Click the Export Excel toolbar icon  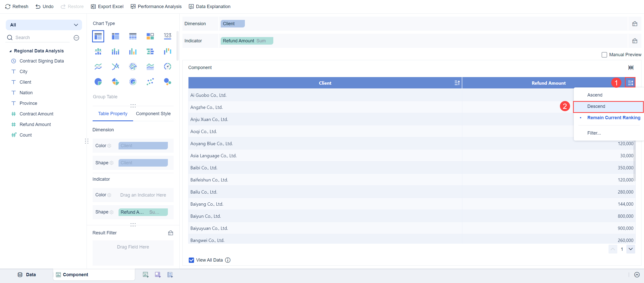[x=93, y=7]
